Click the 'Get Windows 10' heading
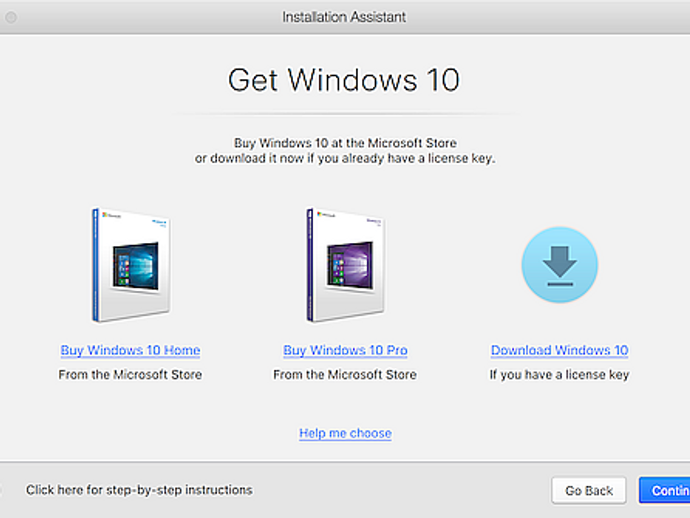The width and height of the screenshot is (690, 518). (344, 80)
